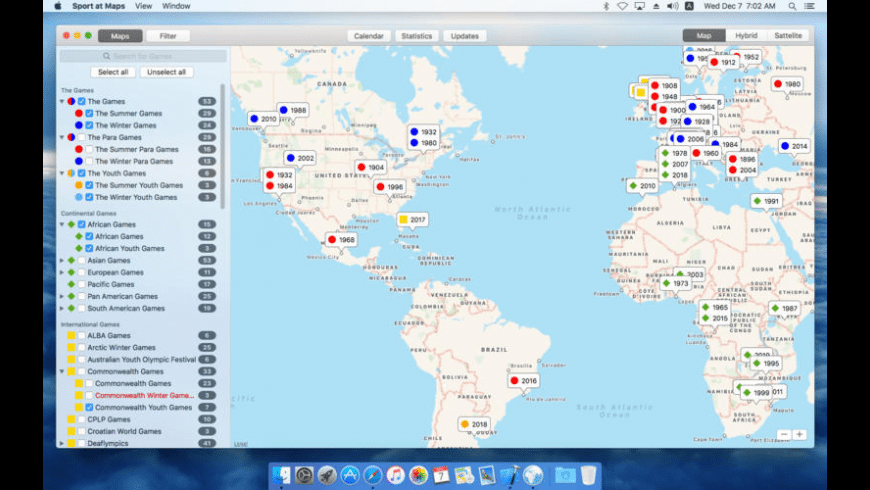Open the Sport at Maps menu

[x=98, y=6]
